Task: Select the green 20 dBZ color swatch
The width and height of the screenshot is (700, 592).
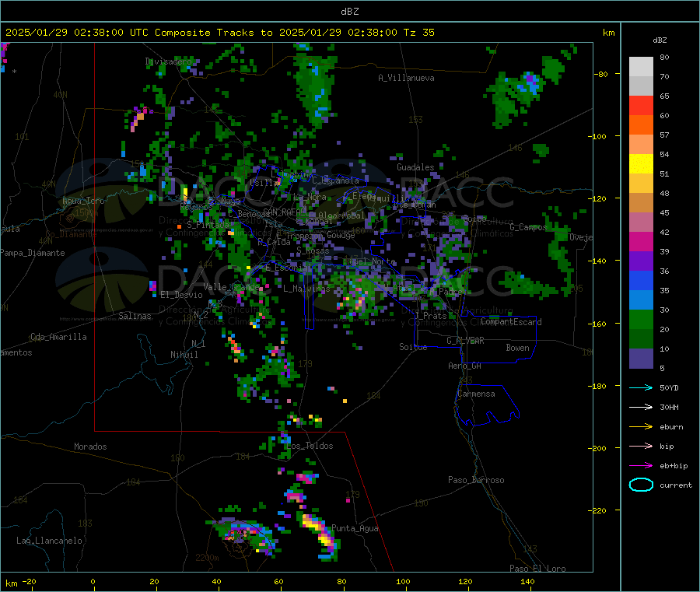Action: point(641,319)
